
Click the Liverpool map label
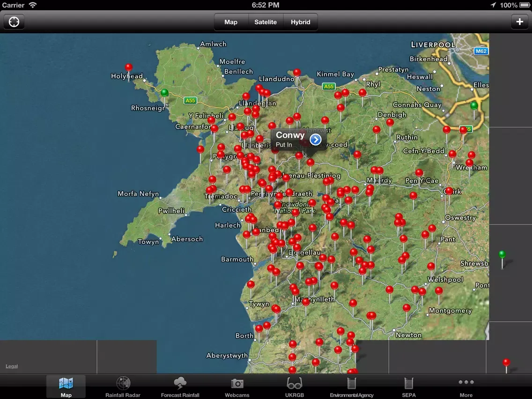point(433,44)
